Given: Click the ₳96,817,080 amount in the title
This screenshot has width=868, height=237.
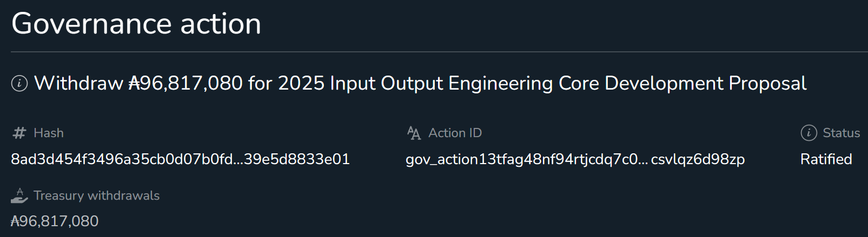Looking at the screenshot, I should coord(185,84).
